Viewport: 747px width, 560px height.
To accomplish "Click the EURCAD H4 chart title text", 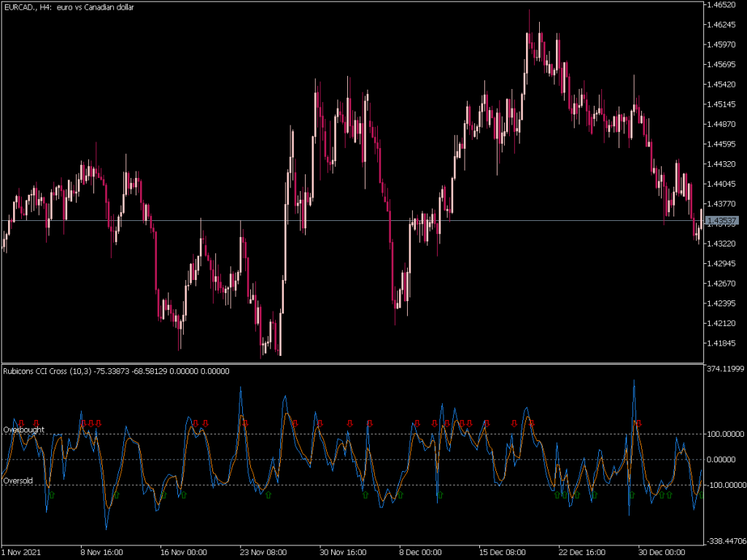I will point(69,8).
